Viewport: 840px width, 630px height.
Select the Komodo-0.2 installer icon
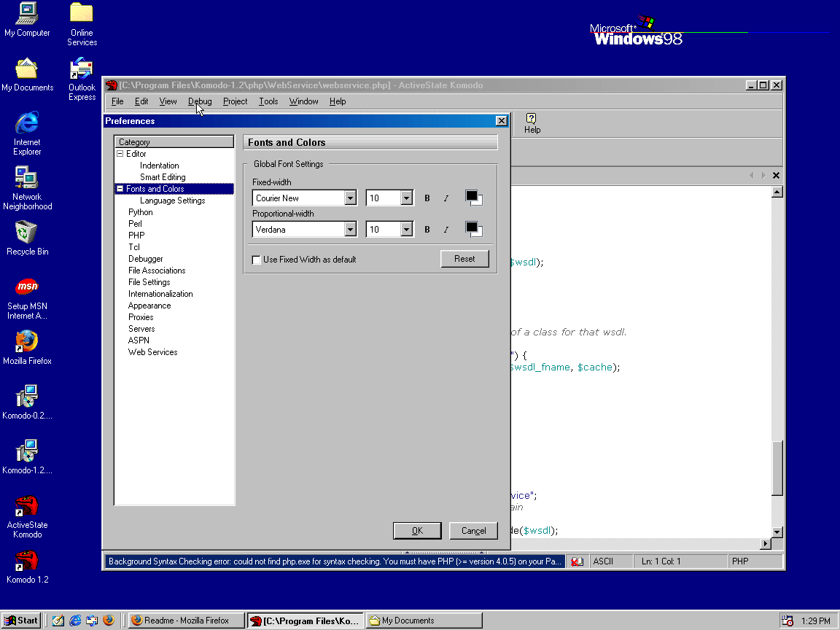[27, 402]
